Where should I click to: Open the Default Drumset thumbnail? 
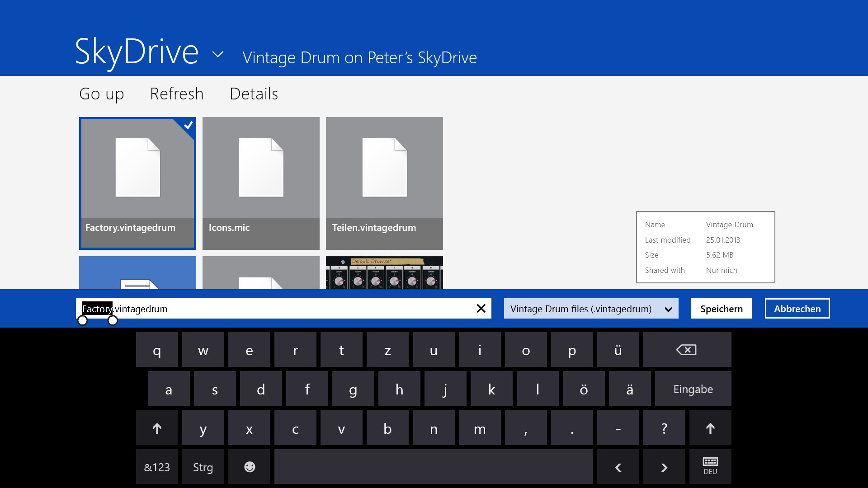point(384,273)
